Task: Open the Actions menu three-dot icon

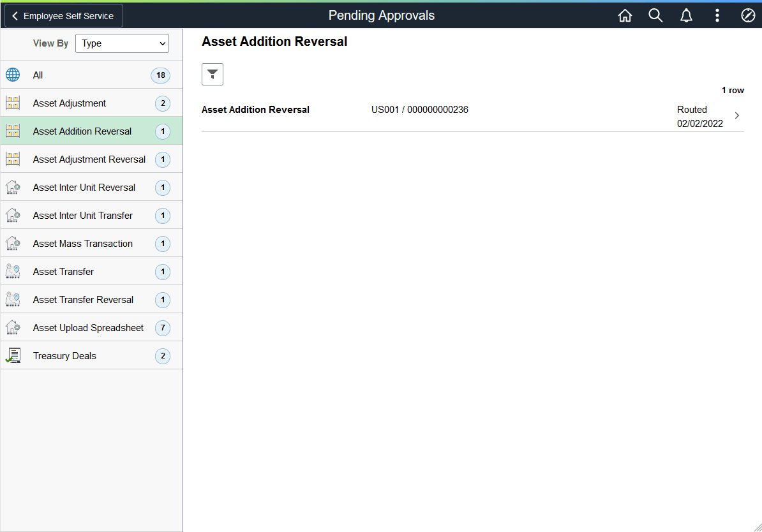Action: click(x=717, y=15)
